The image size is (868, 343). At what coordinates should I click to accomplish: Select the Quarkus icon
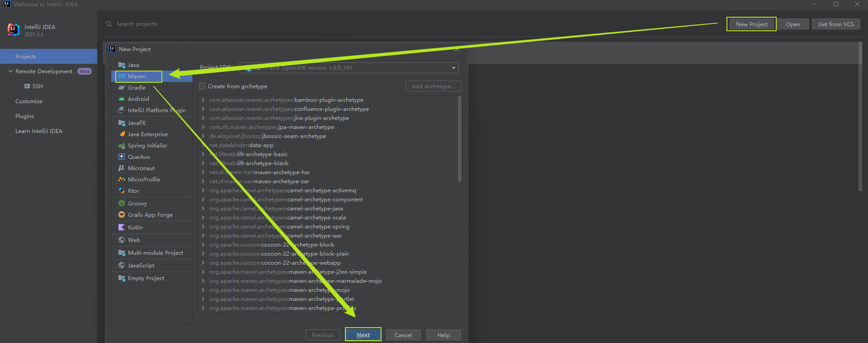[x=121, y=157]
